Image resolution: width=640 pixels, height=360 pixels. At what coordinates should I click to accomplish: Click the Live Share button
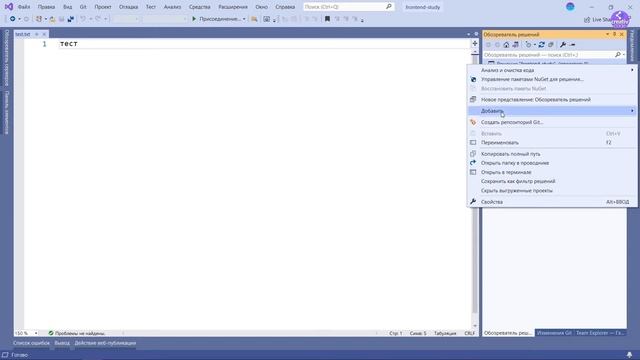[x=599, y=20]
